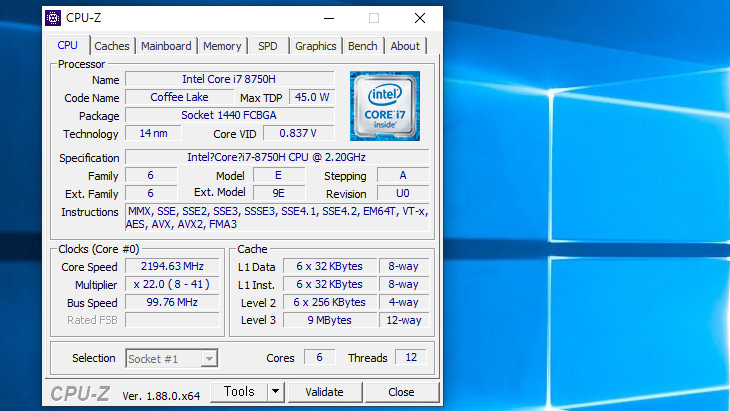Click the Tools button
Image resolution: width=730 pixels, height=411 pixels.
point(239,391)
